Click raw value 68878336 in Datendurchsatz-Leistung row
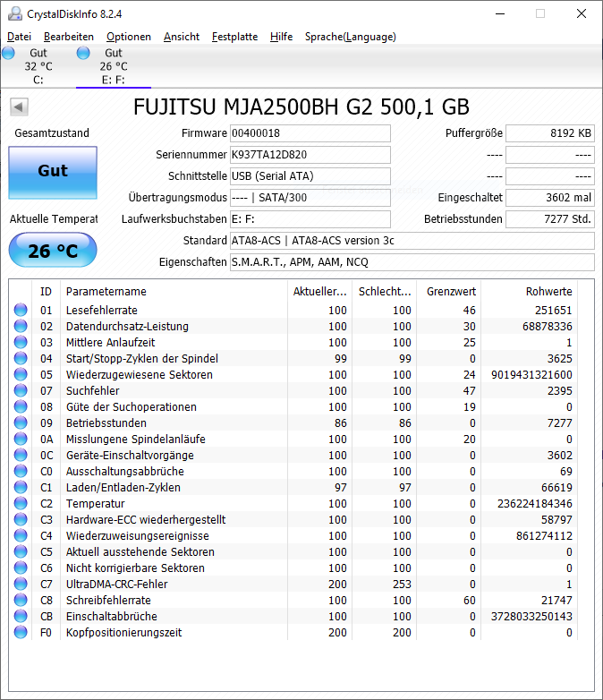603x700 pixels. 548,327
